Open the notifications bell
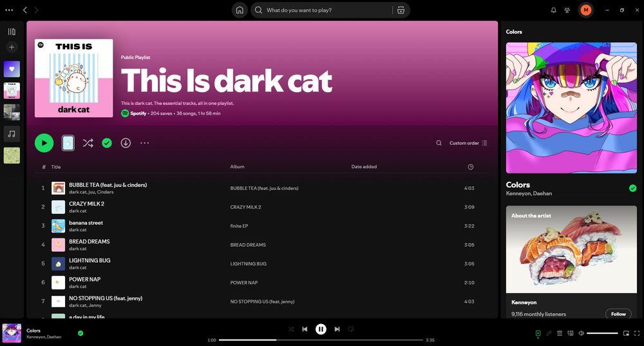The height and width of the screenshot is (346, 644). [x=554, y=10]
